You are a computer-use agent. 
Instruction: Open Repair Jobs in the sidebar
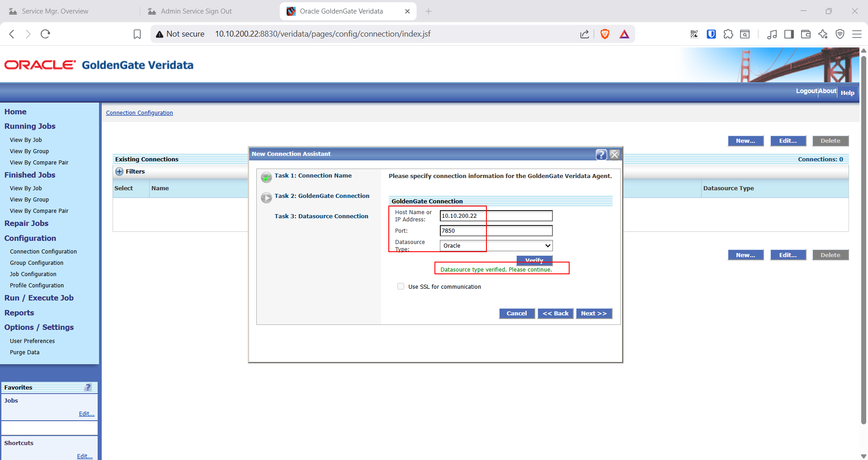[26, 223]
